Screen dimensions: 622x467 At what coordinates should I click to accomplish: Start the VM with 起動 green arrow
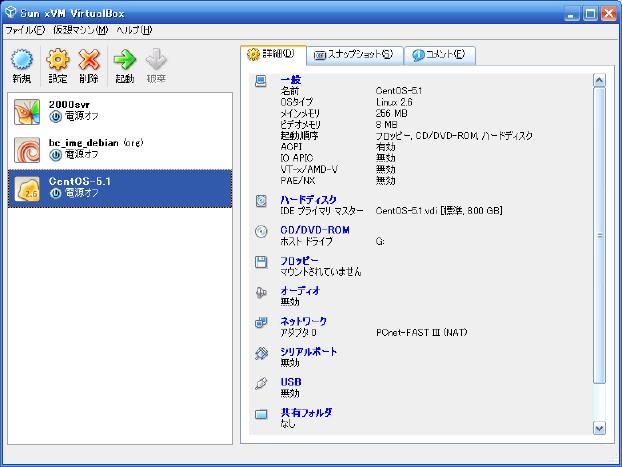pos(125,60)
